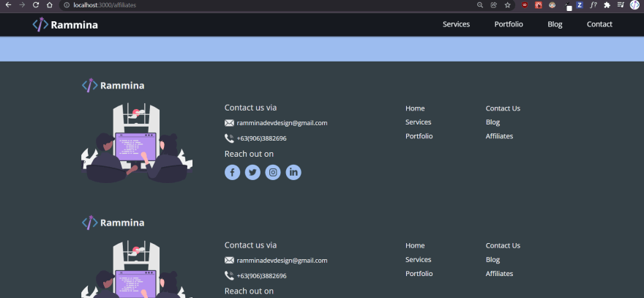Select 'Contact us via' heading in first footer

(x=250, y=108)
